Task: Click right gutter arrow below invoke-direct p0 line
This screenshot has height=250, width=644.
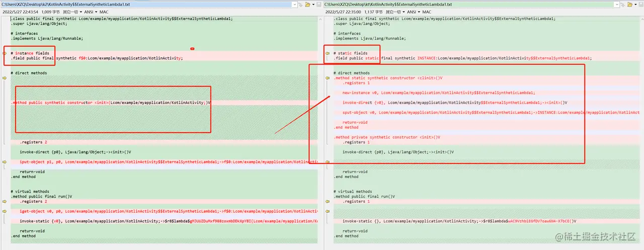Action: 328,162
